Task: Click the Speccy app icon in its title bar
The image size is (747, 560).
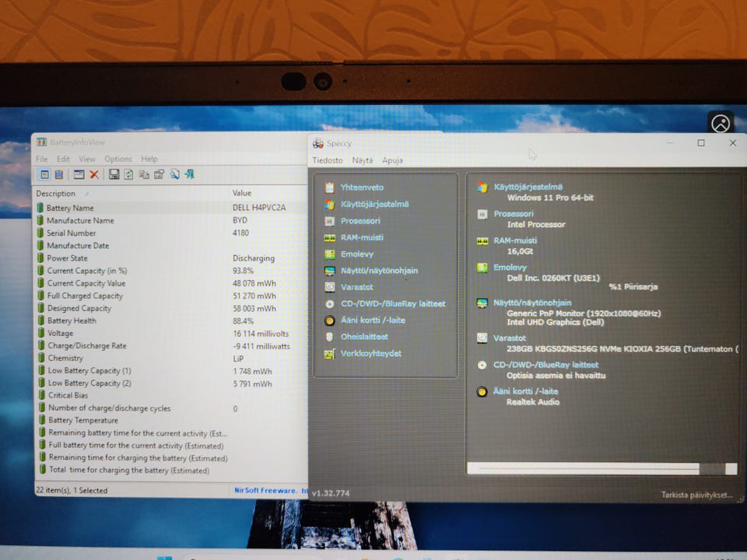Action: tap(317, 143)
